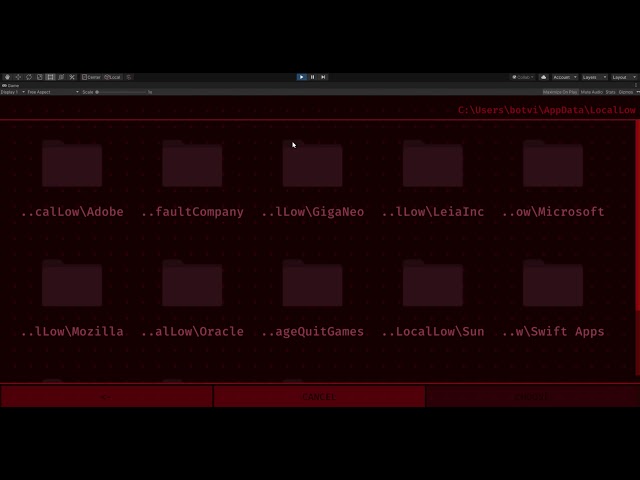Open the custom editor tools icon

coord(72,77)
